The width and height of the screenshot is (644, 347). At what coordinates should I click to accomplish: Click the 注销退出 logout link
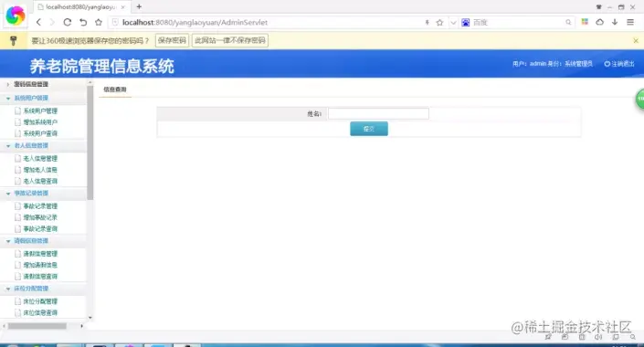623,64
